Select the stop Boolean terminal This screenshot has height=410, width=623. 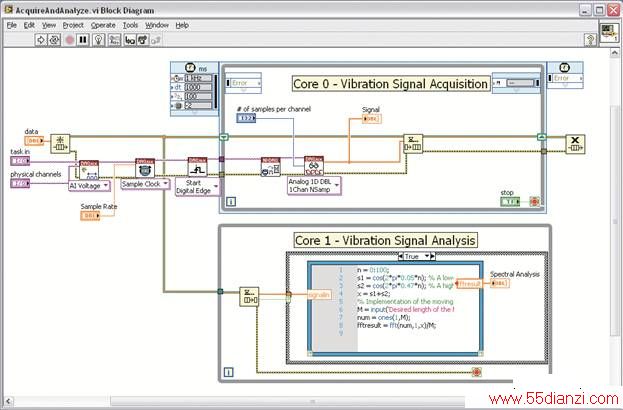pos(510,202)
